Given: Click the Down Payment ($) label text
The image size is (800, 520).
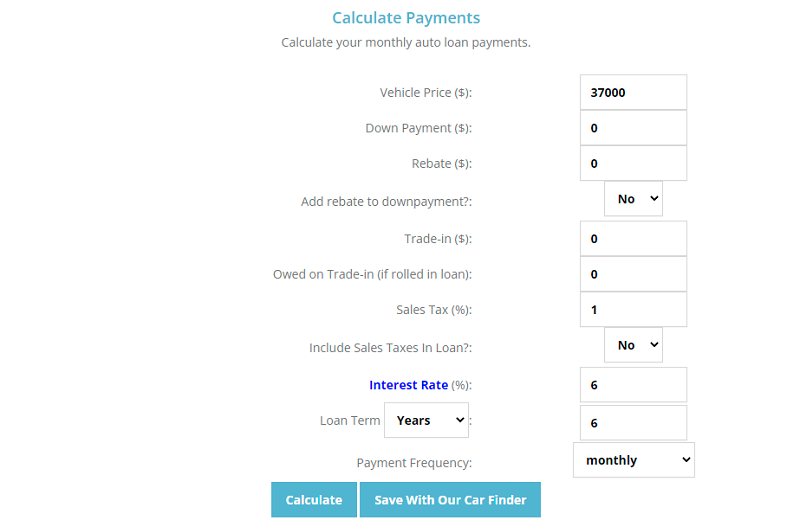Looking at the screenshot, I should coord(418,128).
